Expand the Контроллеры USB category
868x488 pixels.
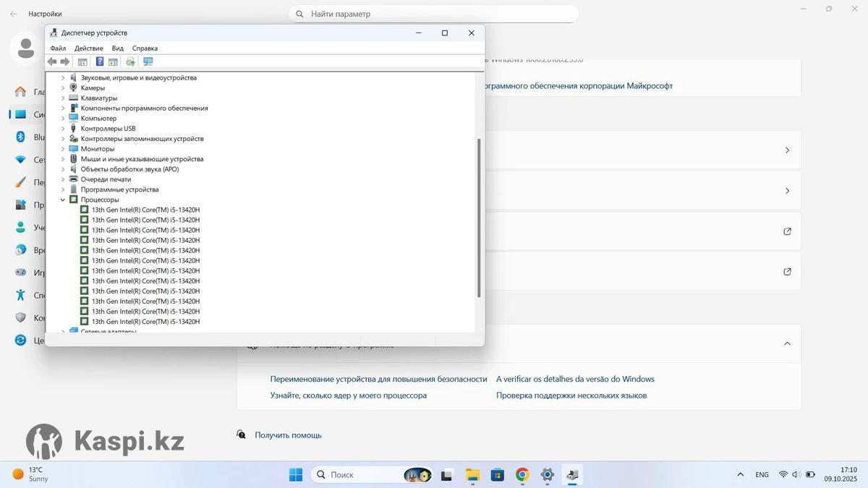(63, 129)
